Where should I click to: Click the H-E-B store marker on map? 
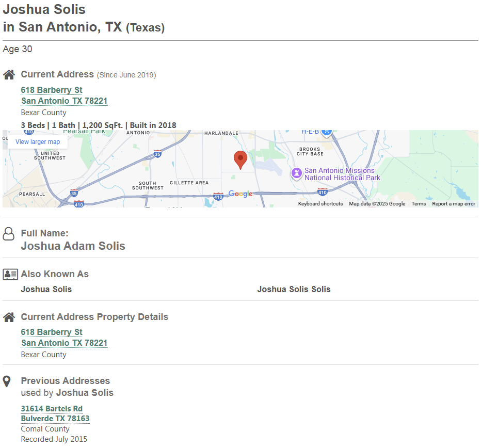[326, 132]
